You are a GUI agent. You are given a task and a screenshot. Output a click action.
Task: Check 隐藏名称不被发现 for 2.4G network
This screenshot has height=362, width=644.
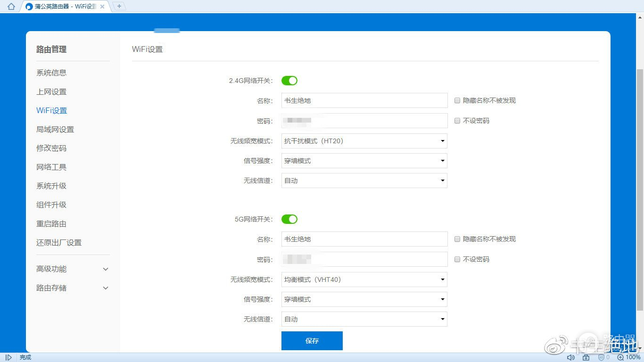[x=457, y=100]
